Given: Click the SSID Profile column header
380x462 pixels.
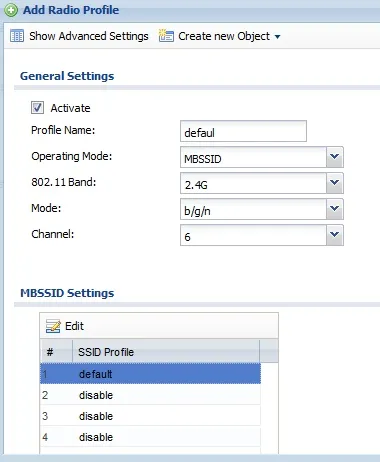Looking at the screenshot, I should tap(166, 352).
